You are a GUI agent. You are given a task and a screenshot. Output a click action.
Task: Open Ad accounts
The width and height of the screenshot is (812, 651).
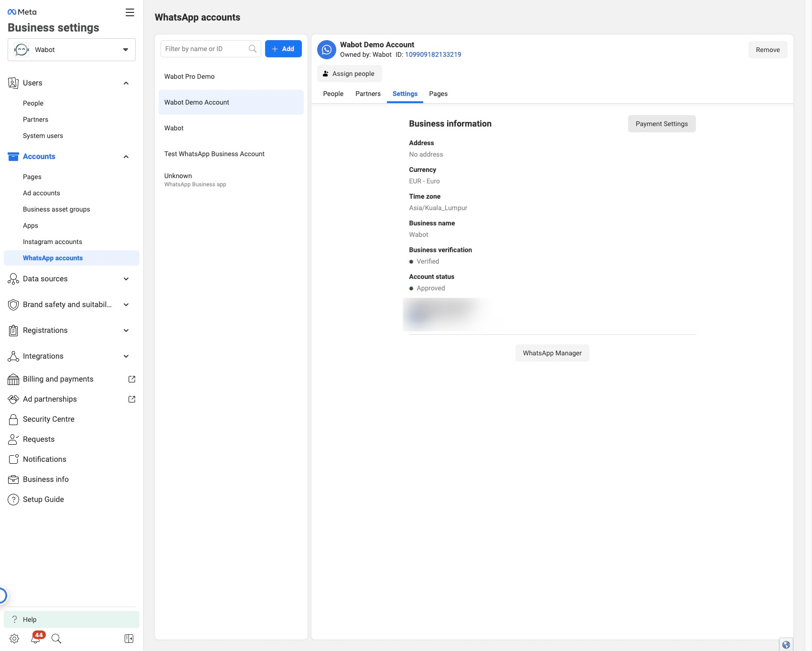pyautogui.click(x=42, y=193)
